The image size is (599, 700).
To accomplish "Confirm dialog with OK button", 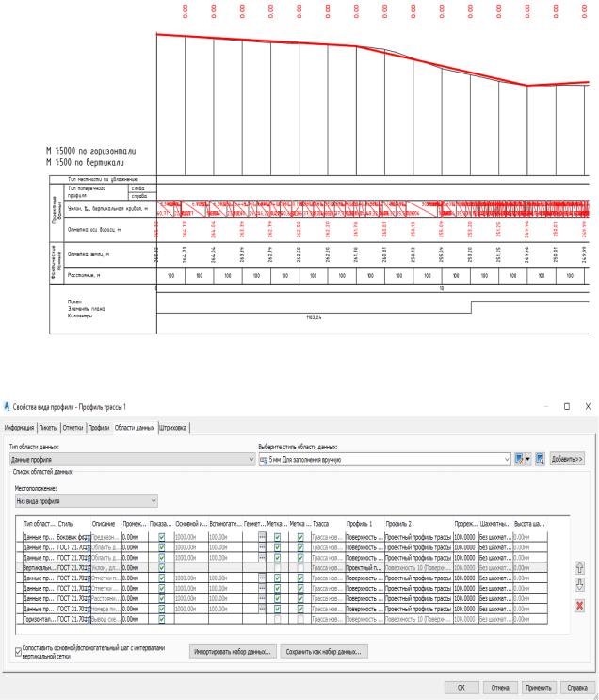I will coord(461,688).
